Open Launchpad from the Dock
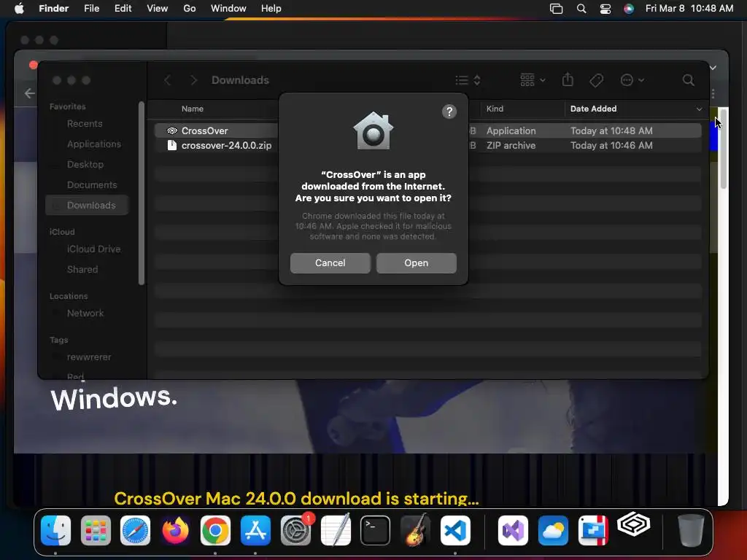The image size is (747, 560). pos(96,530)
